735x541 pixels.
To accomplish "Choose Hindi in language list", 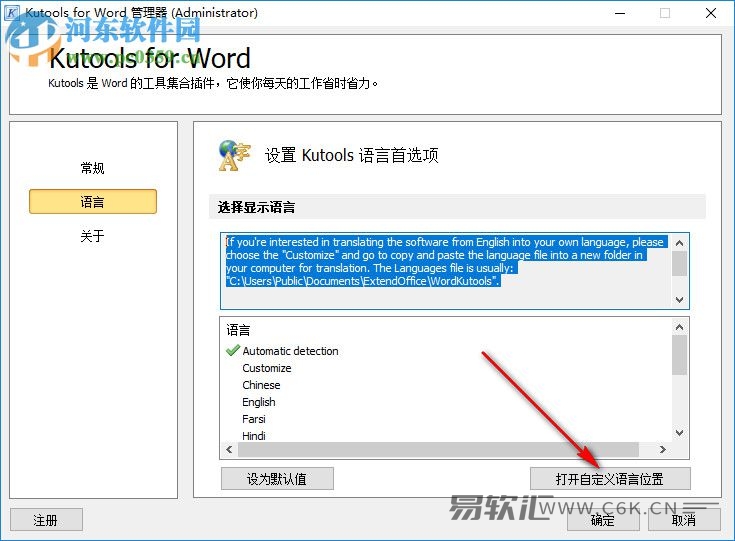I will [254, 436].
